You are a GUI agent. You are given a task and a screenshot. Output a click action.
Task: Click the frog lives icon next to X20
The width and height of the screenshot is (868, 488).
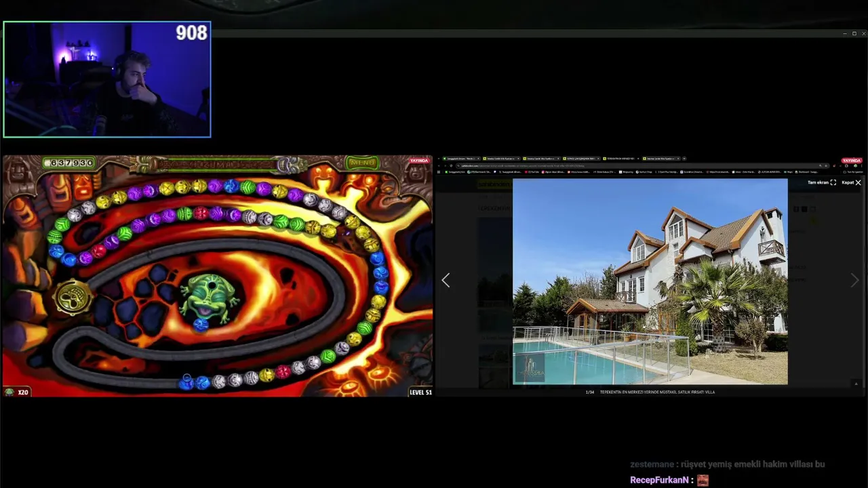(9, 392)
